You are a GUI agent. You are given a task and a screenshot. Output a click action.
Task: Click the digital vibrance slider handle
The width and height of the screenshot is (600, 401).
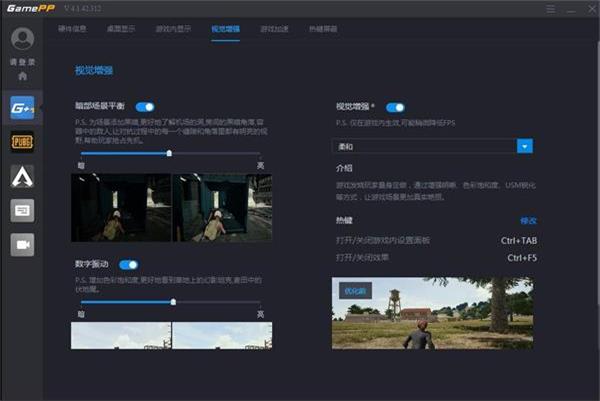click(173, 302)
